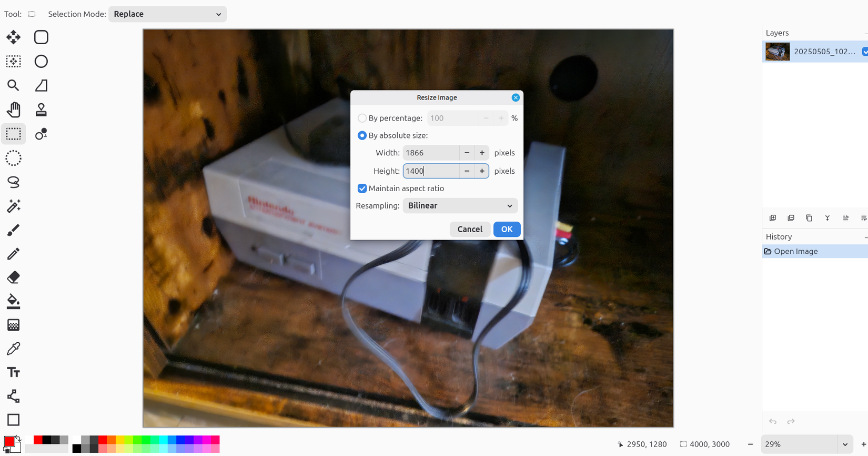Zoom out with the minus button
The height and width of the screenshot is (456, 868).
tap(750, 444)
